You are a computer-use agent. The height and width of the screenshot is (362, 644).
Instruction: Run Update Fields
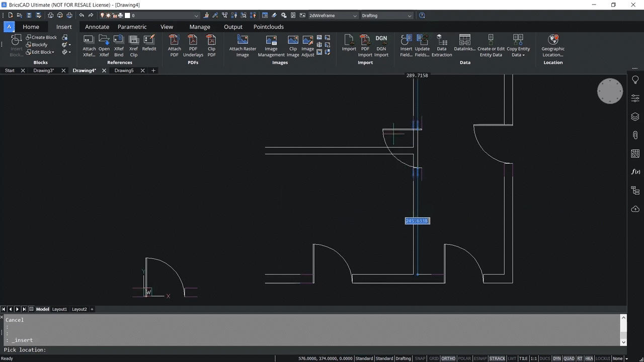(422, 46)
